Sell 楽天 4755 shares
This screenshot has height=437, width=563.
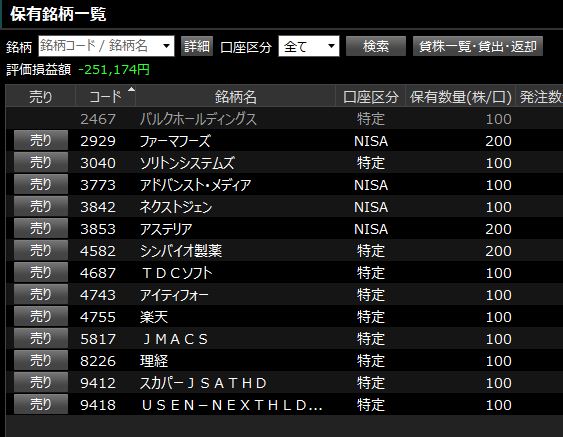coord(41,316)
